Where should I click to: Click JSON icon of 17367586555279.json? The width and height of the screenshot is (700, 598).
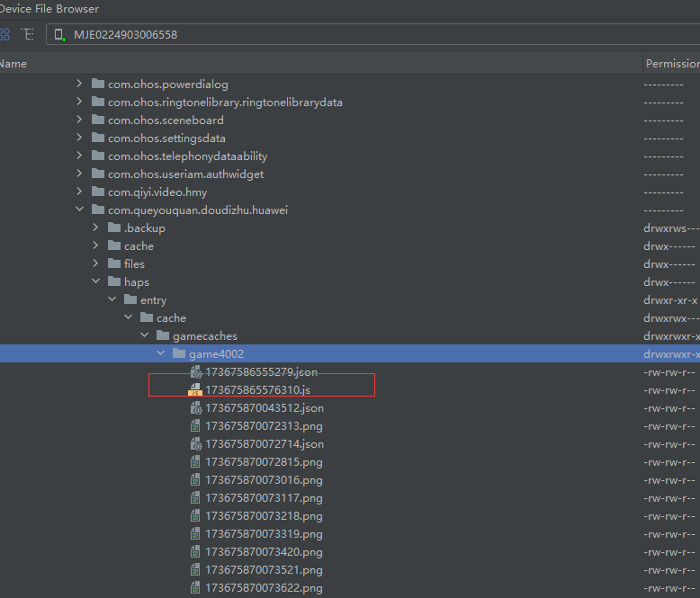tap(196, 371)
